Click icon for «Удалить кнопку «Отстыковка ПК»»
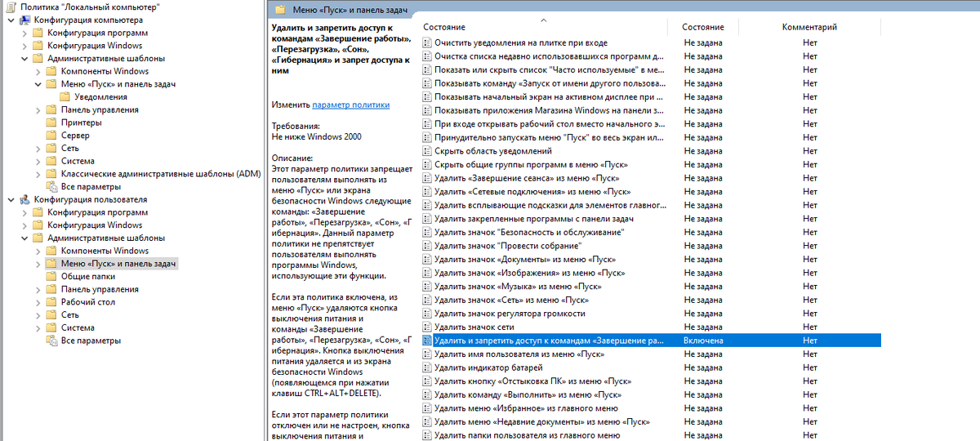The image size is (980, 441). [x=426, y=381]
